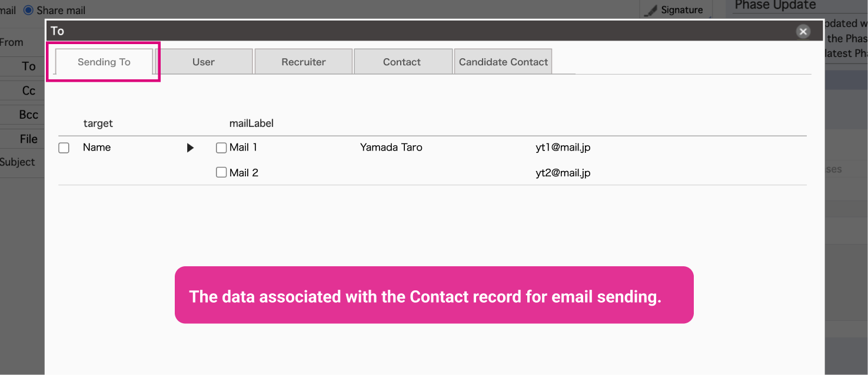Open the User tab
The height and width of the screenshot is (375, 868).
(x=204, y=62)
